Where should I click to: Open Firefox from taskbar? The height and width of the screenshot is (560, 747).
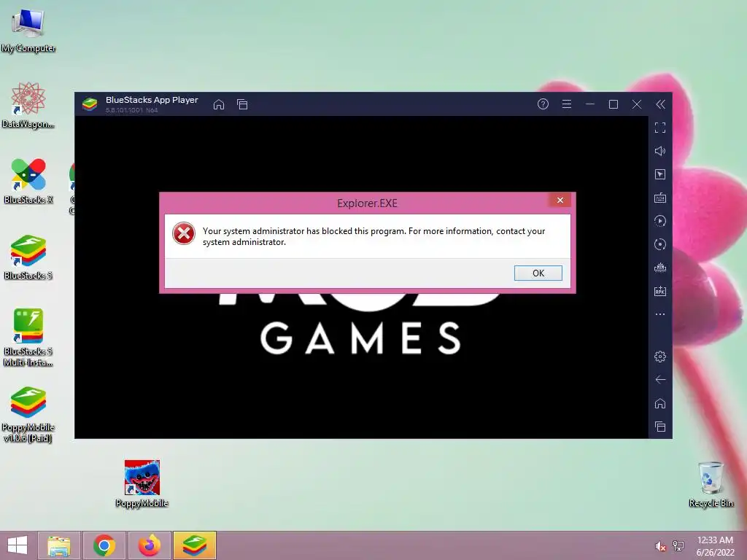tap(149, 545)
